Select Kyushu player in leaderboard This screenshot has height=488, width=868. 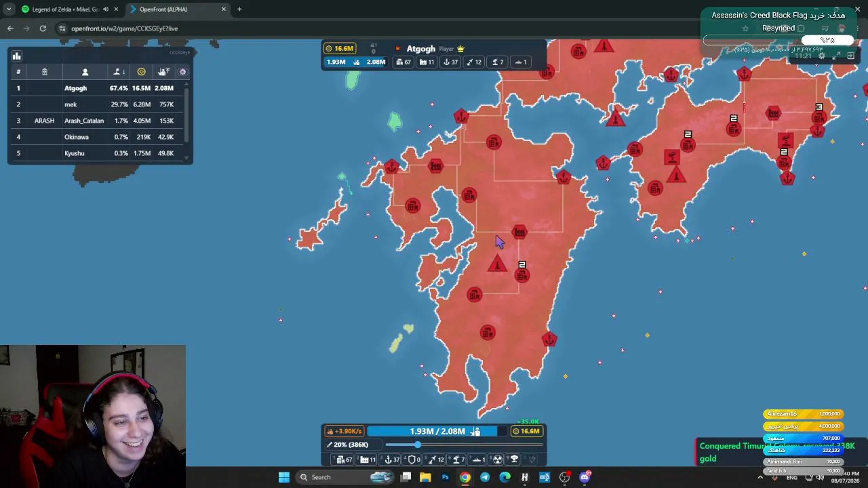coord(96,153)
